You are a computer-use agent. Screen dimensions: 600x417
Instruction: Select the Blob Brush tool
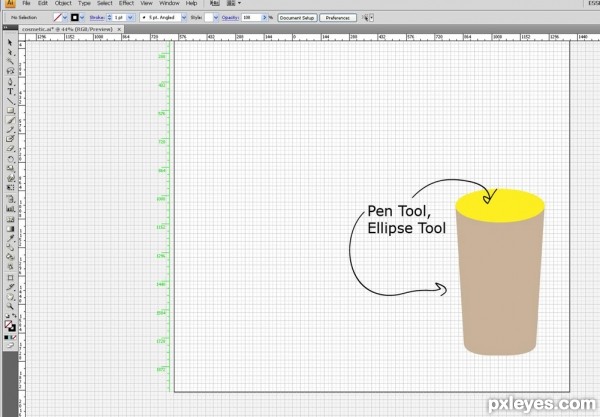[x=10, y=138]
